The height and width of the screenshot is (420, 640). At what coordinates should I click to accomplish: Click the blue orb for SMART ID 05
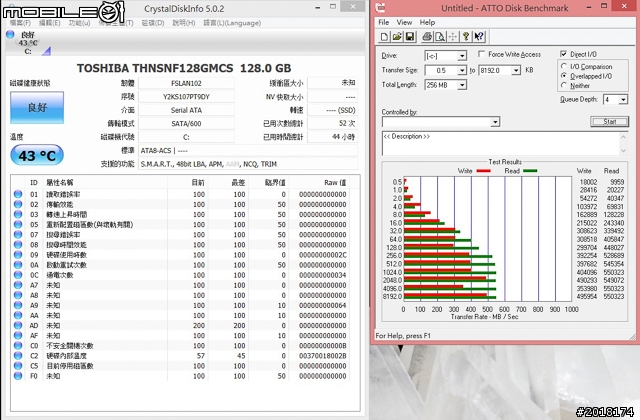(18, 224)
